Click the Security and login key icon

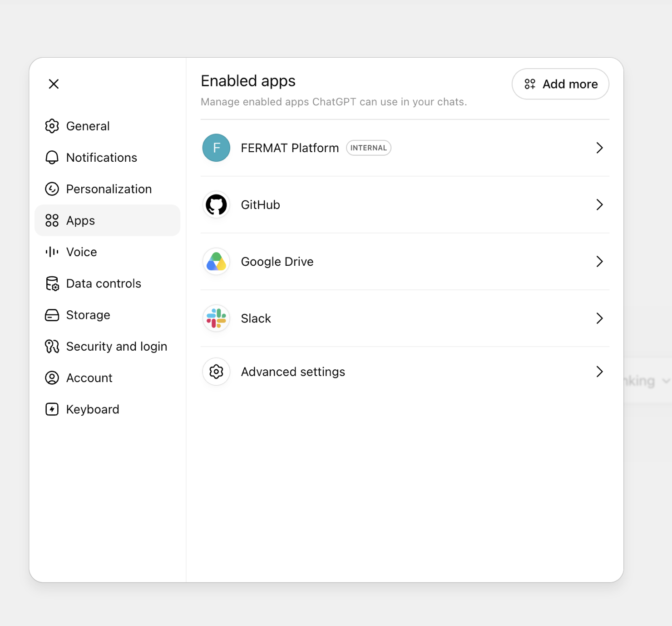click(52, 347)
